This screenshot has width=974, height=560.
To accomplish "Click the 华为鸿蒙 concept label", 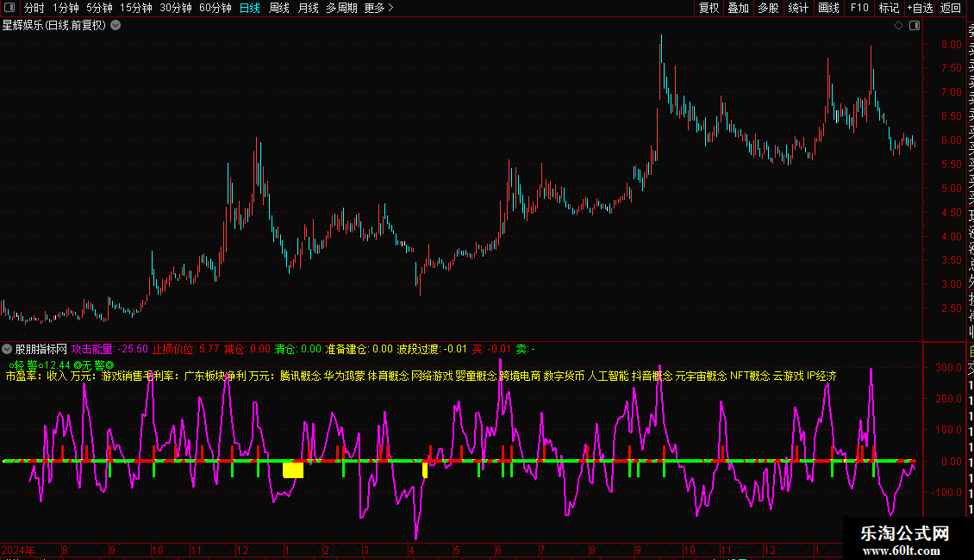I will (345, 376).
